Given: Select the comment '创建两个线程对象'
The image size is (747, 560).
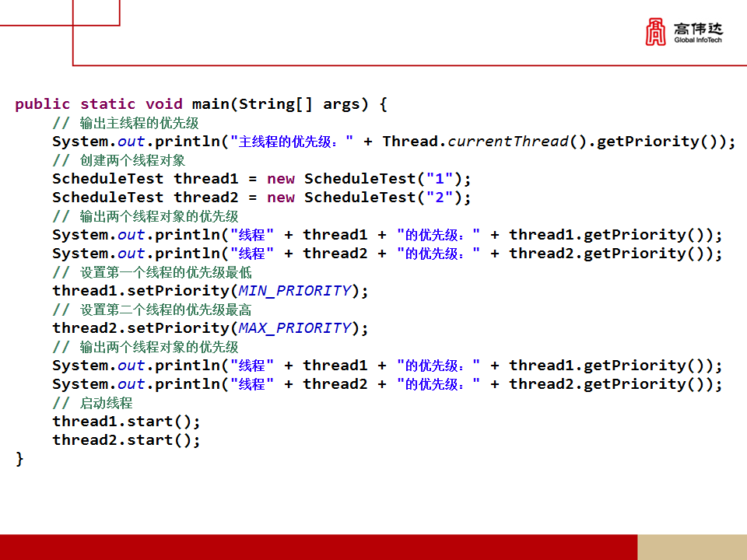Looking at the screenshot, I should (132, 160).
